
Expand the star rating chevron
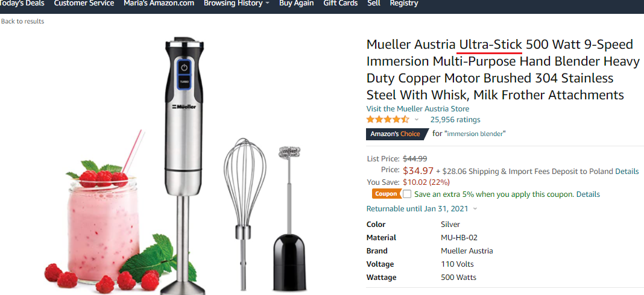click(417, 120)
